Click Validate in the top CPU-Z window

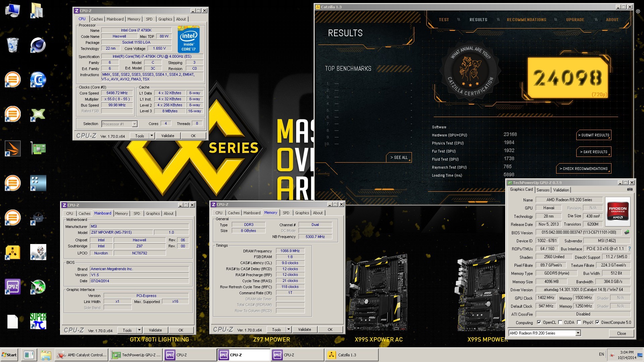pos(167,136)
